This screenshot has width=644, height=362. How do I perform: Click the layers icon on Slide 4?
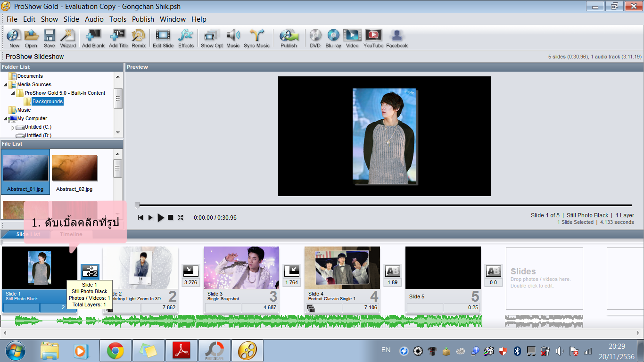tap(311, 308)
